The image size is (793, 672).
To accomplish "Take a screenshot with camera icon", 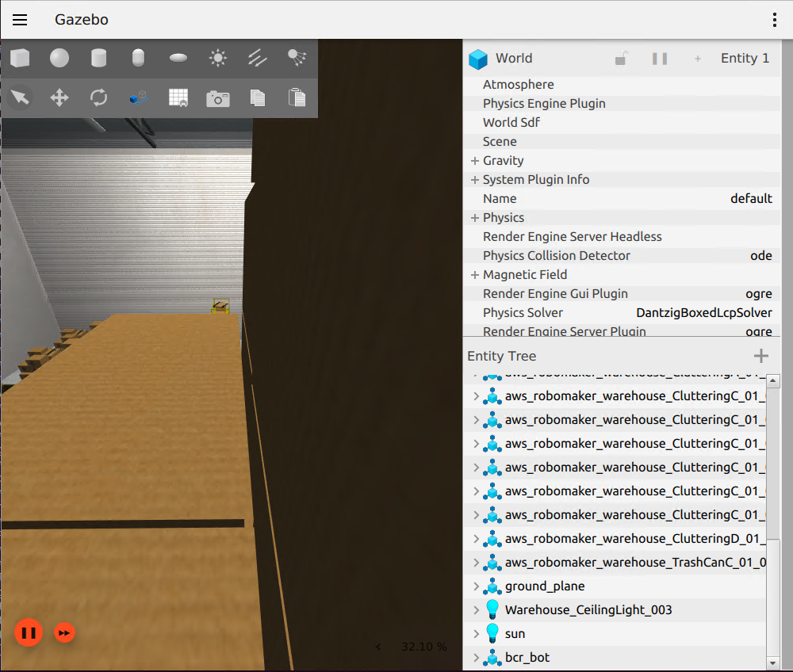I will (218, 98).
